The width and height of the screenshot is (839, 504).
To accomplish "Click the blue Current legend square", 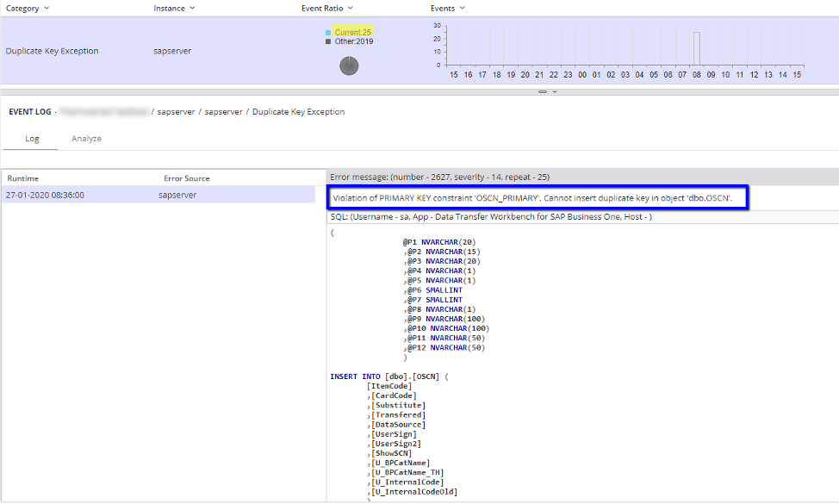I will (328, 33).
